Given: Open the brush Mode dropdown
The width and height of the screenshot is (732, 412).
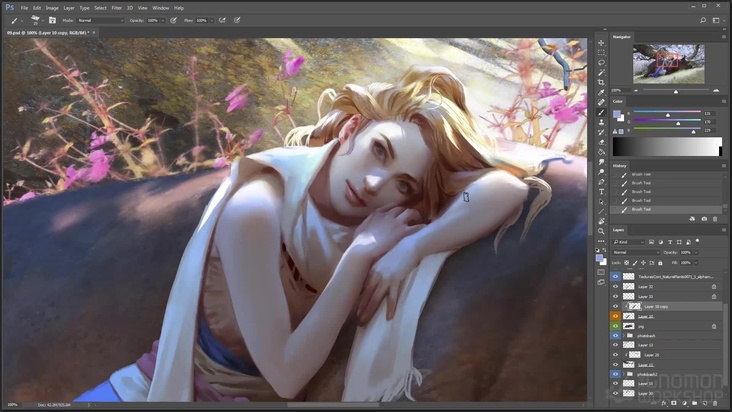Looking at the screenshot, I should tap(100, 21).
